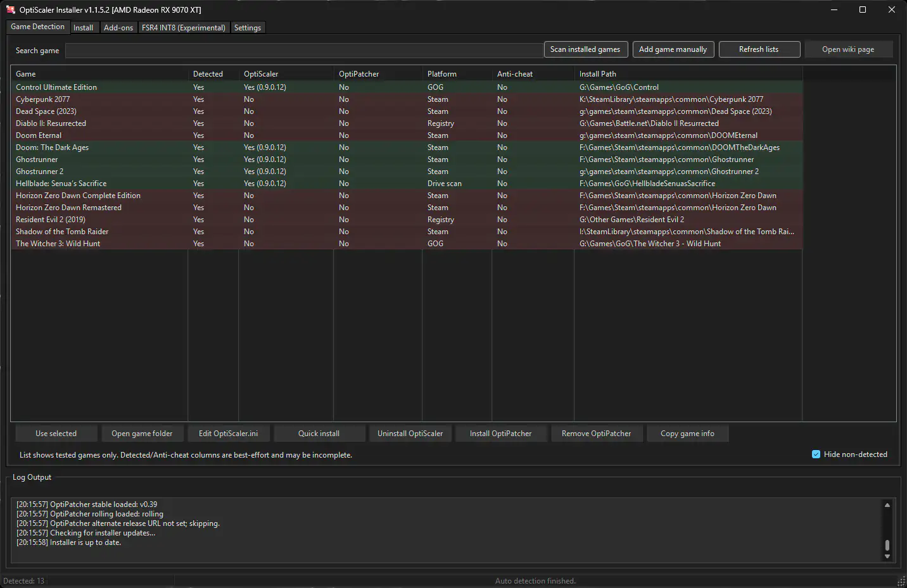Select Shadow of the Tomb Raider row
Viewport: 907px width, 588px height.
click(407, 232)
